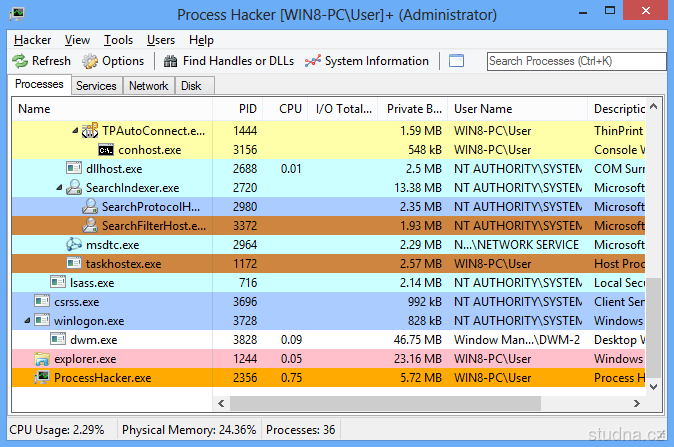Collapse the SearchIndexer.exe process tree
674x447 pixels.
(x=59, y=188)
